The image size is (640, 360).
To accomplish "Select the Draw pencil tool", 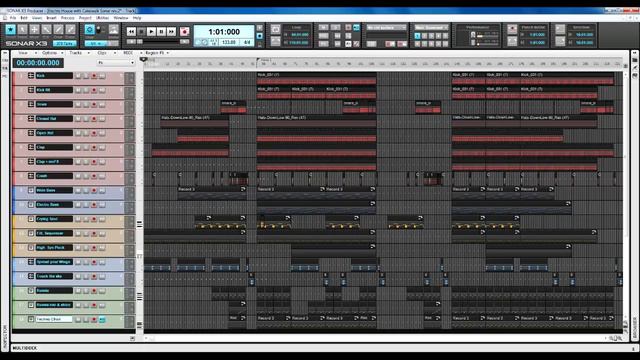I will [x=58, y=29].
